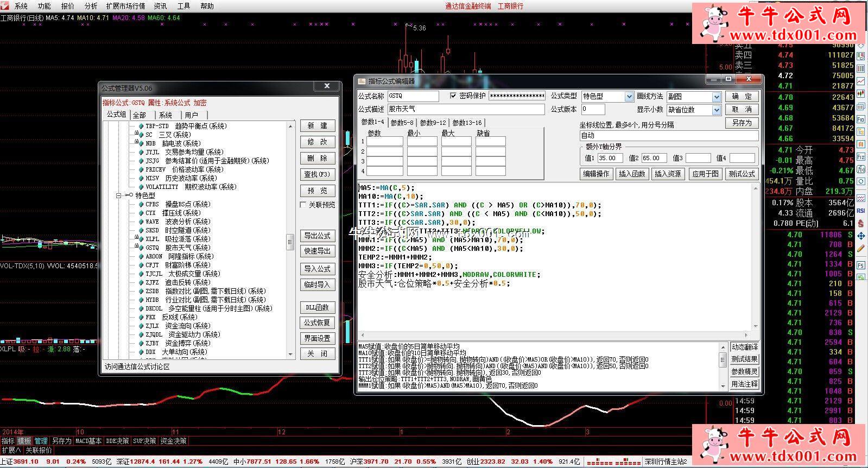Click the 插入函数 button

click(632, 174)
